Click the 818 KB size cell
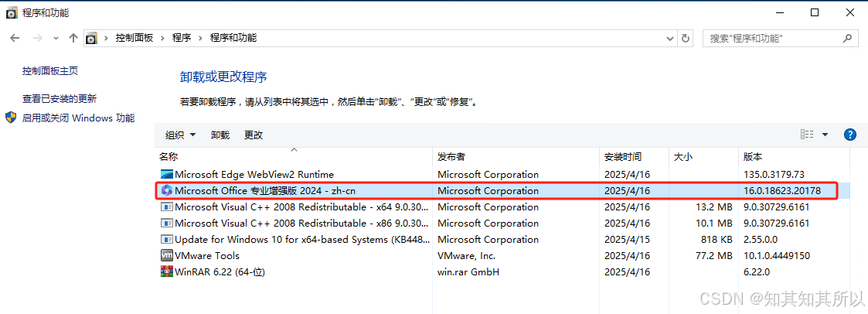The image size is (868, 314). (x=717, y=239)
